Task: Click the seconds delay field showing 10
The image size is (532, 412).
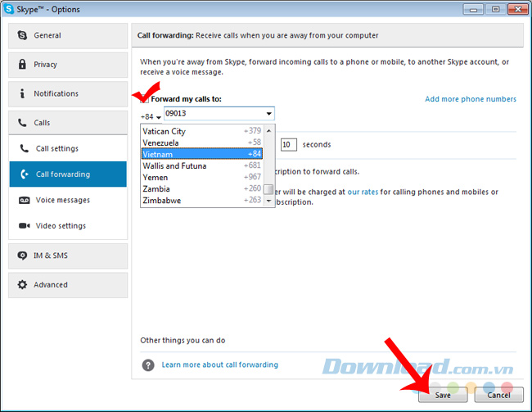Action: [x=289, y=145]
